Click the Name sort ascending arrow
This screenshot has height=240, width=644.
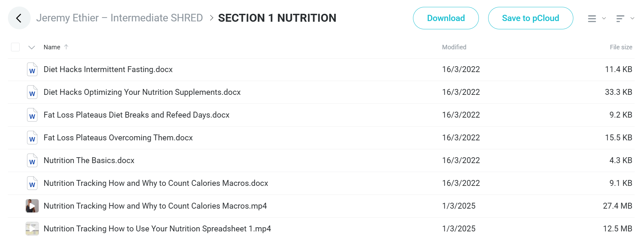pos(66,47)
